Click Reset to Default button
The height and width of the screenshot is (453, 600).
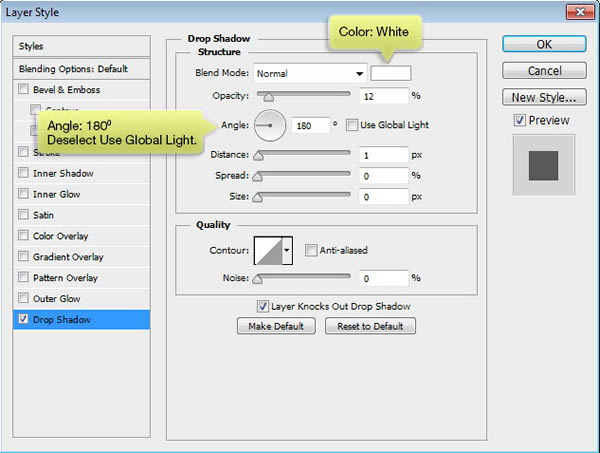pyautogui.click(x=370, y=326)
